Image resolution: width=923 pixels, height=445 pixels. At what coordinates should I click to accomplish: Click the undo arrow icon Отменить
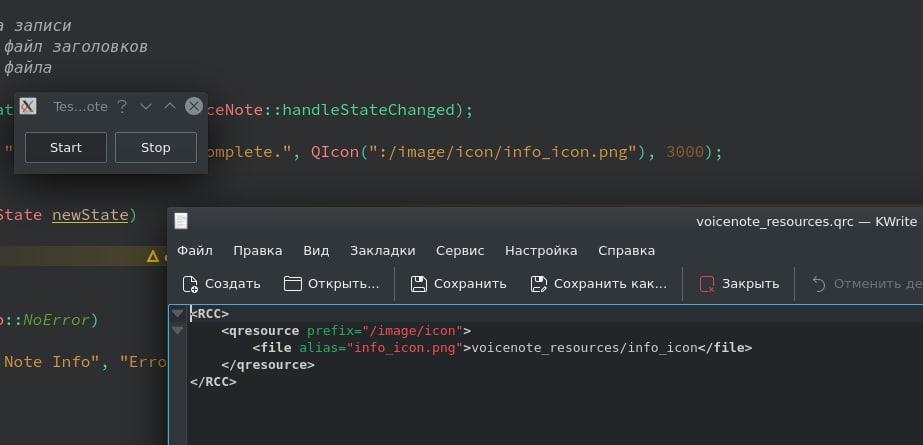click(819, 284)
